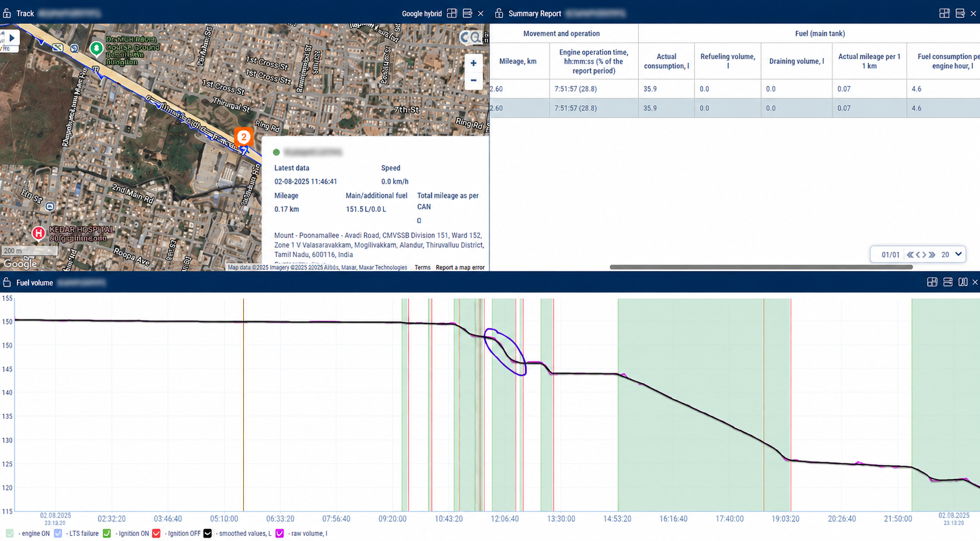Toggle raw volume, l series checkbox
980x541 pixels.
point(280,533)
